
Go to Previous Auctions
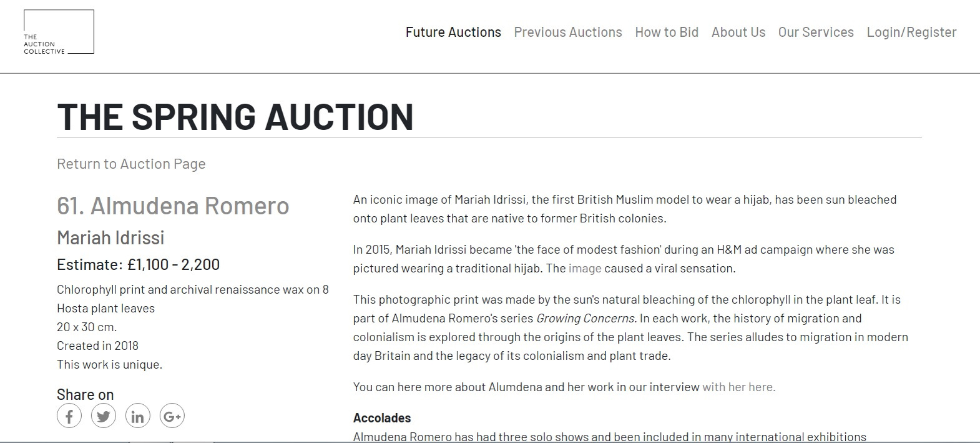tap(568, 32)
